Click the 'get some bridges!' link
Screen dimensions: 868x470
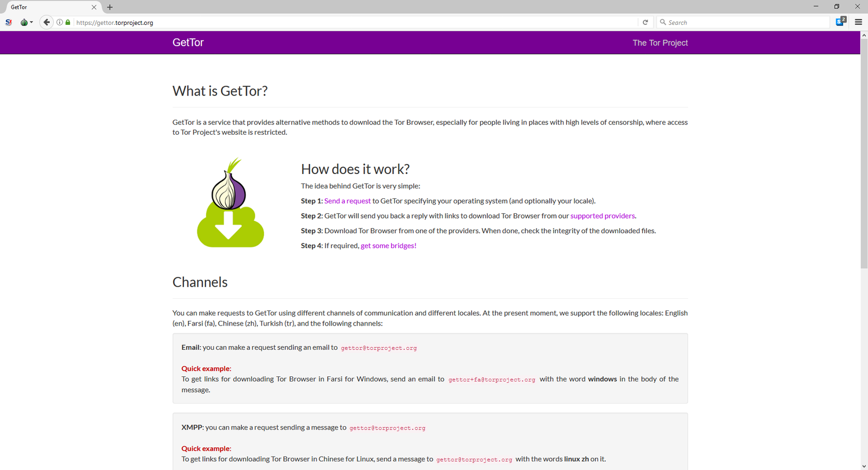(x=388, y=246)
